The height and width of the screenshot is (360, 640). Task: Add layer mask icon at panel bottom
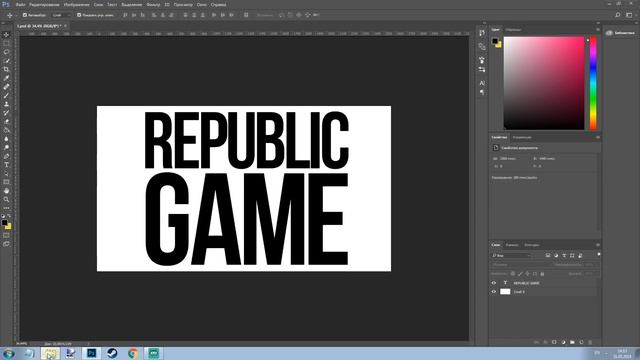coord(554,342)
